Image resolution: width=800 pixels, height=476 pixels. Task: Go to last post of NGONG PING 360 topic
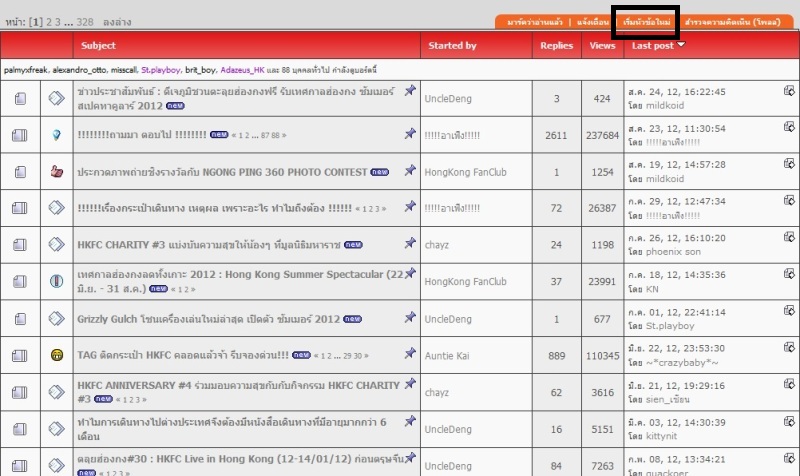pyautogui.click(x=789, y=163)
